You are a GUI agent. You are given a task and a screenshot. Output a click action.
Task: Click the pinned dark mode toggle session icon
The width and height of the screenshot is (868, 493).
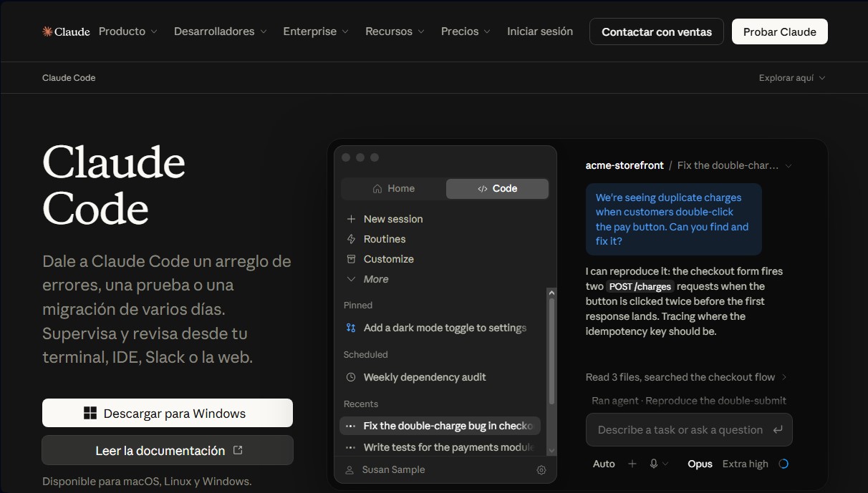(351, 328)
